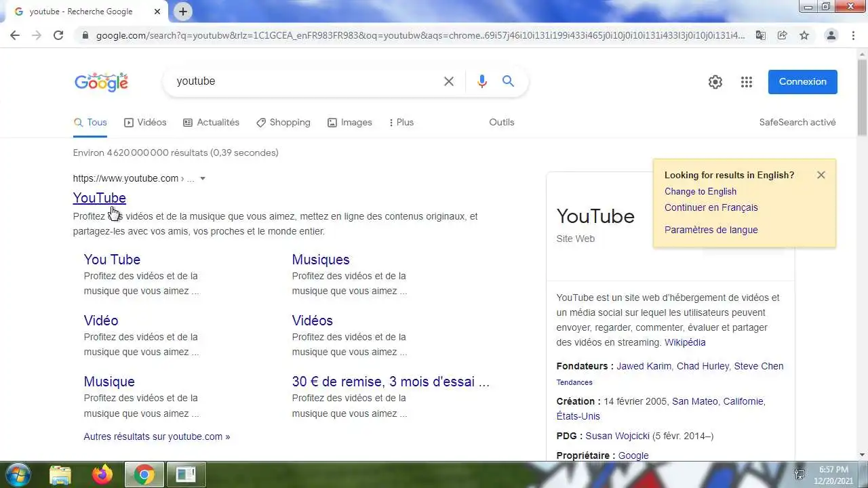Click the translate page icon in address bar
The image size is (868, 488).
761,35
